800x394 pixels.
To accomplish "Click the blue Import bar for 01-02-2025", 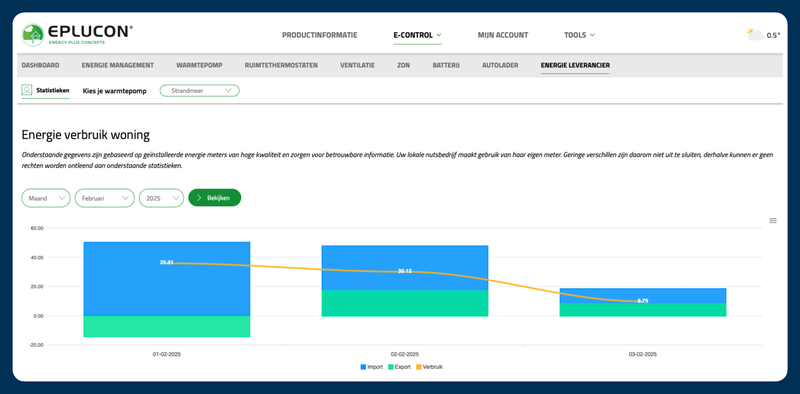I will pos(167,279).
